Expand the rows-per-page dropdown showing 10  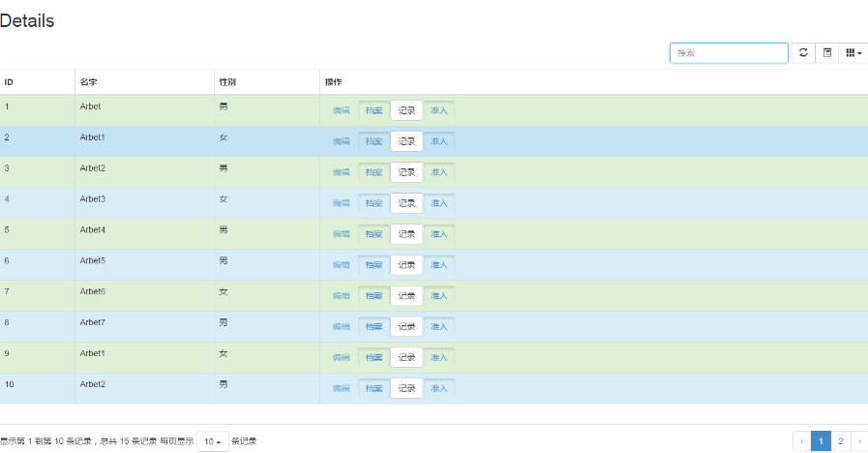(213, 441)
